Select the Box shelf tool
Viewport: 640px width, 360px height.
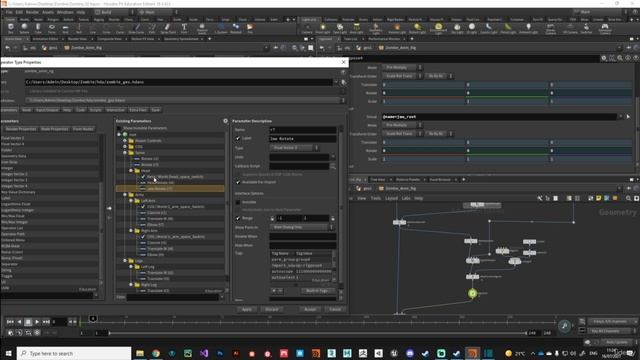[x=11, y=28]
